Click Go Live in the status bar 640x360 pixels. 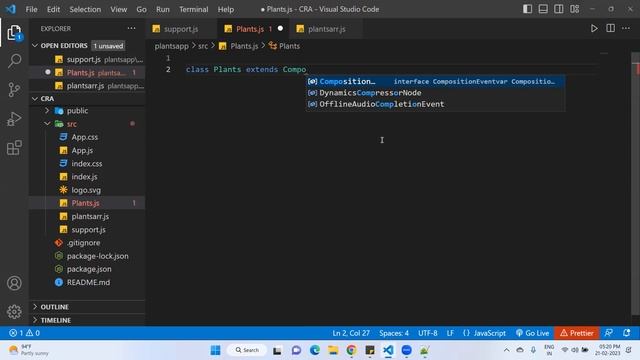coord(532,333)
